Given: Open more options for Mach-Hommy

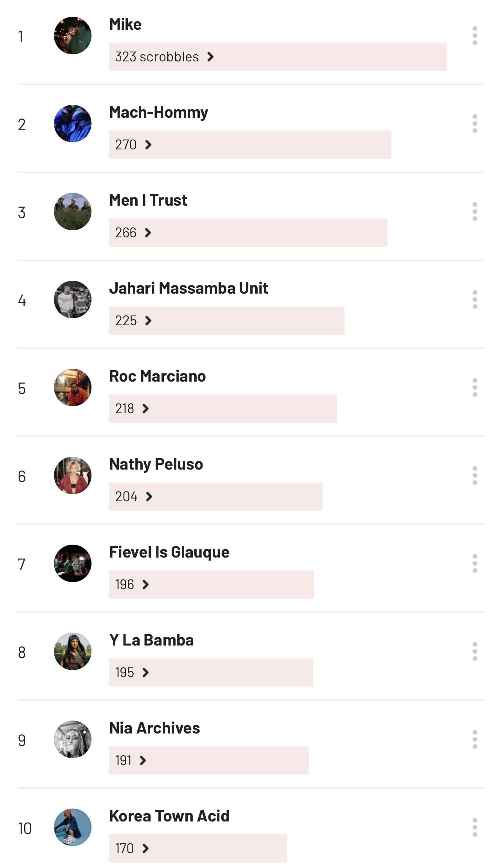Looking at the screenshot, I should pyautogui.click(x=475, y=124).
